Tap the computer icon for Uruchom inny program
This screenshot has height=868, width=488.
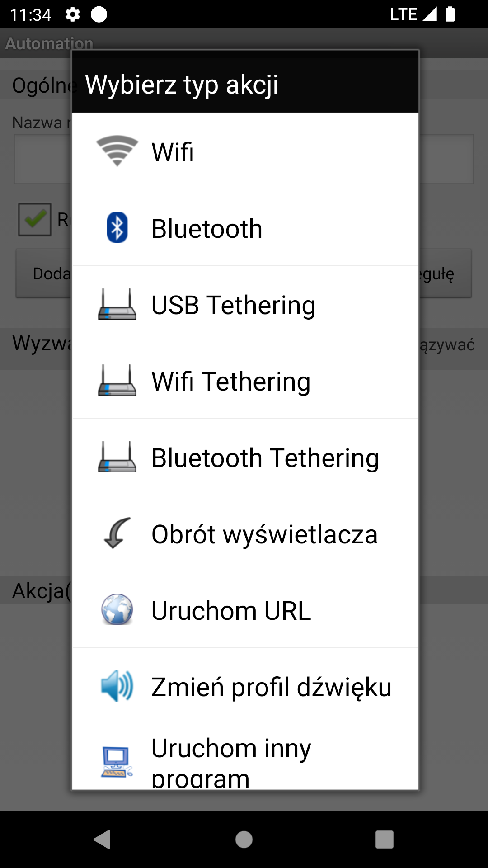pyautogui.click(x=117, y=762)
